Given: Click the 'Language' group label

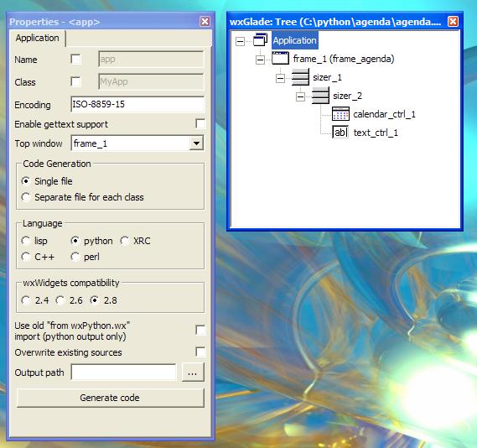Looking at the screenshot, I should (43, 223).
